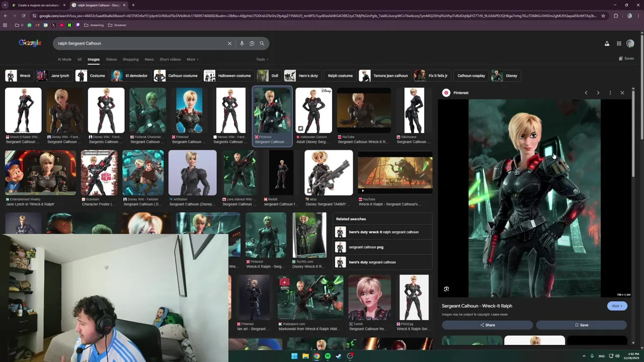The width and height of the screenshot is (644, 362).
Task: Open the Chrome extensions puzzle icon
Action: click(x=616, y=16)
